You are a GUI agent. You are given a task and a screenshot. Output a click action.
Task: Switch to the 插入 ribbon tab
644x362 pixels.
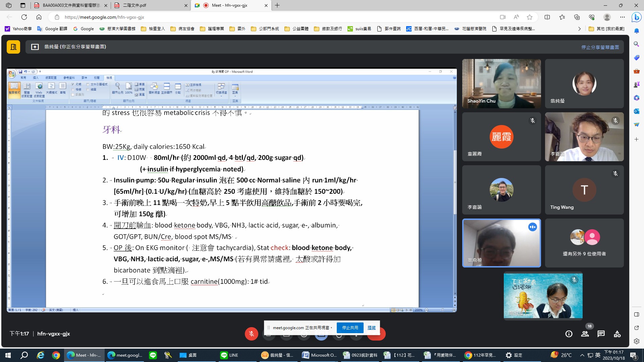(x=36, y=78)
